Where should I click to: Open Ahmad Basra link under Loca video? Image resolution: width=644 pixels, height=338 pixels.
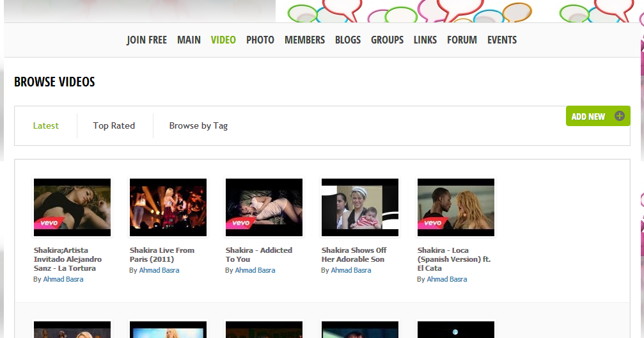[x=447, y=279]
